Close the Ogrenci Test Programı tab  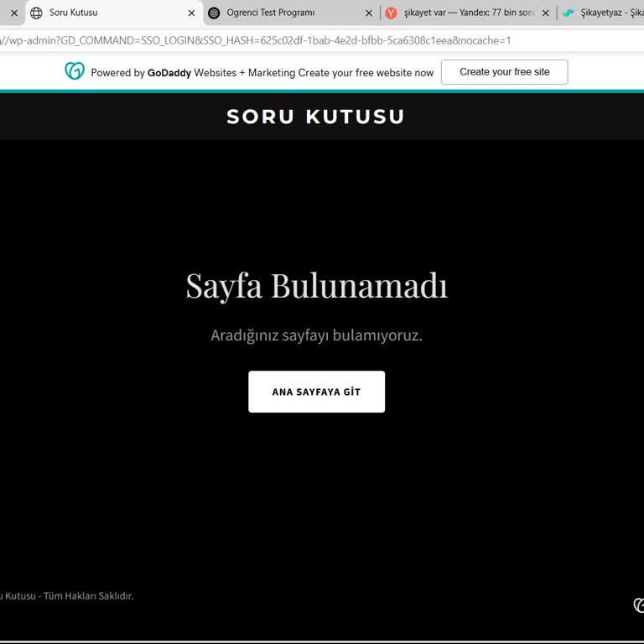click(x=369, y=13)
